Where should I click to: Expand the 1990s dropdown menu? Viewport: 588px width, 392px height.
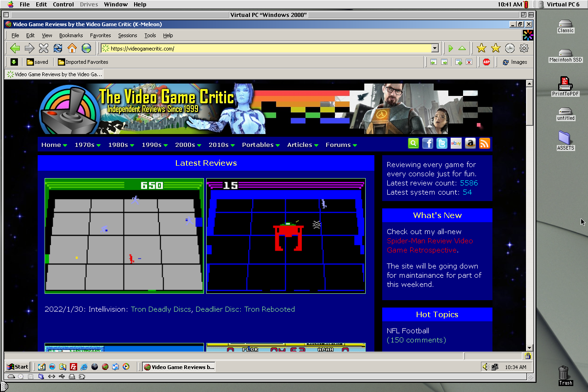[x=155, y=145]
